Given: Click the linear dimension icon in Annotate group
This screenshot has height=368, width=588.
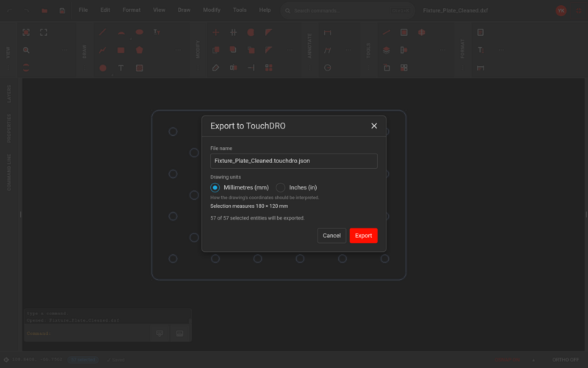Looking at the screenshot, I should [x=327, y=32].
